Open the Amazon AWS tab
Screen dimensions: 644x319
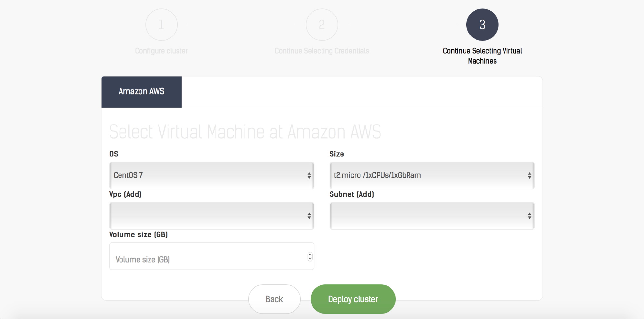pos(141,92)
